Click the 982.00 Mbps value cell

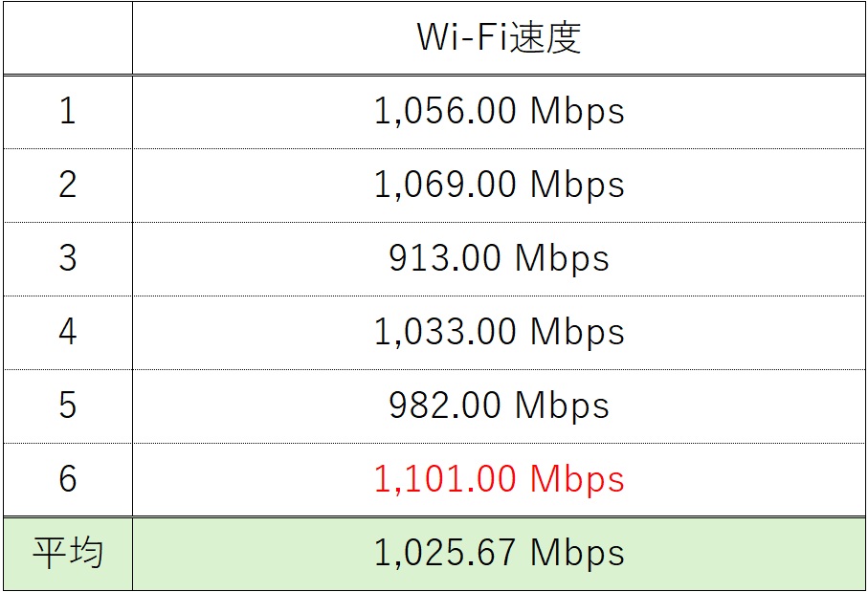point(499,406)
